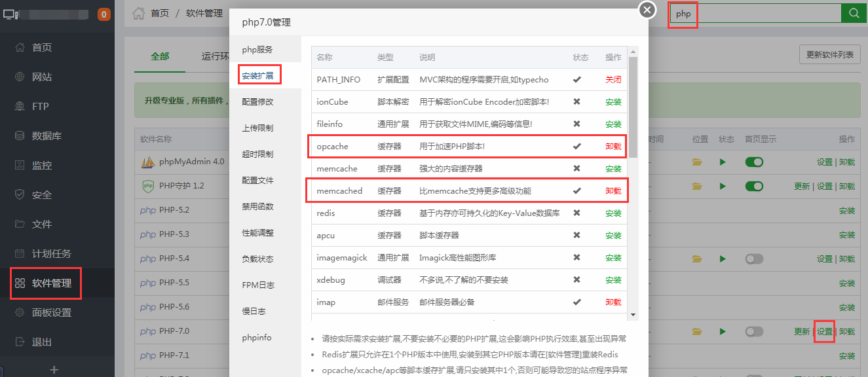Enable 首页显示 toggle for PHP-7.0
The image size is (868, 377).
pyautogui.click(x=754, y=332)
